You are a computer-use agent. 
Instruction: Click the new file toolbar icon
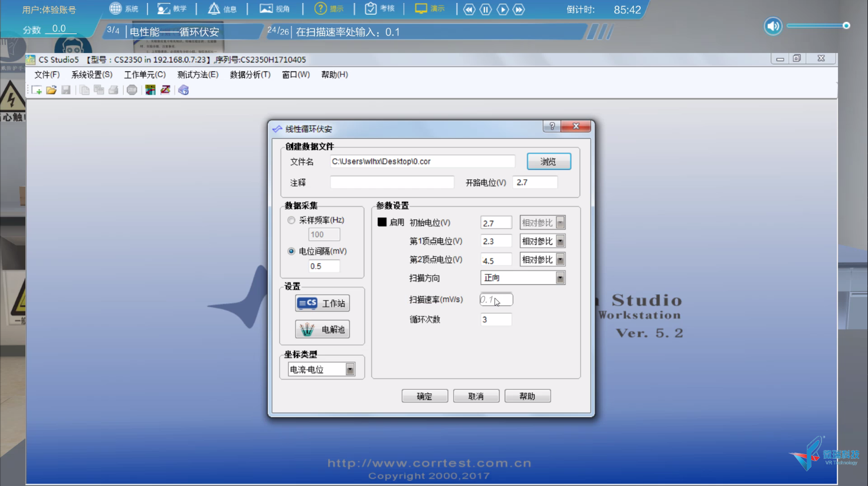pos(37,90)
